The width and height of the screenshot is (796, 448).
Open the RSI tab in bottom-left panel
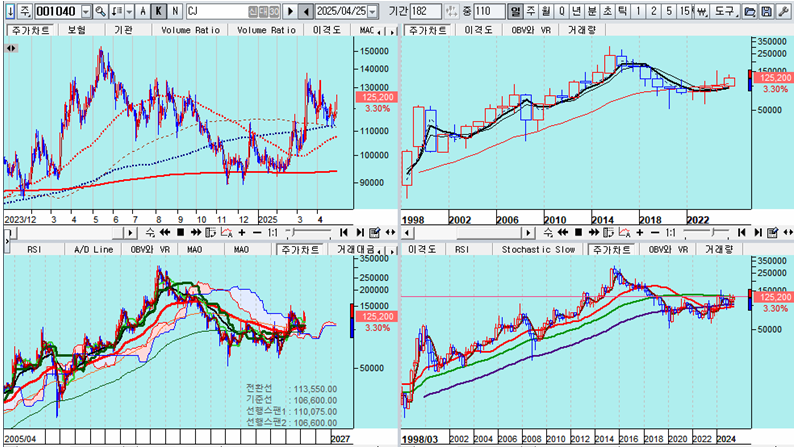[35, 249]
